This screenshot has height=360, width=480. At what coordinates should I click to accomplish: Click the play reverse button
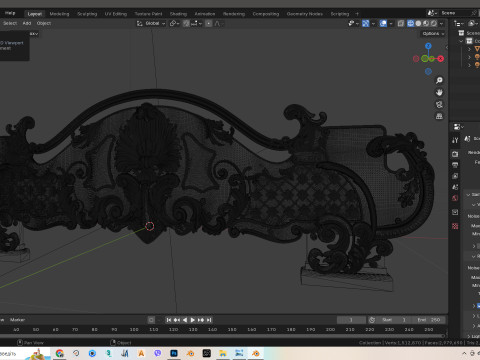[x=185, y=320]
